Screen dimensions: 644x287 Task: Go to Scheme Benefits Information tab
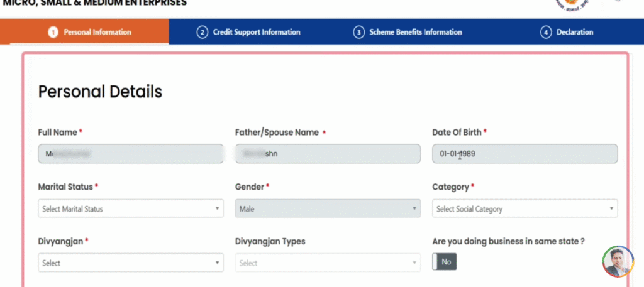point(415,32)
